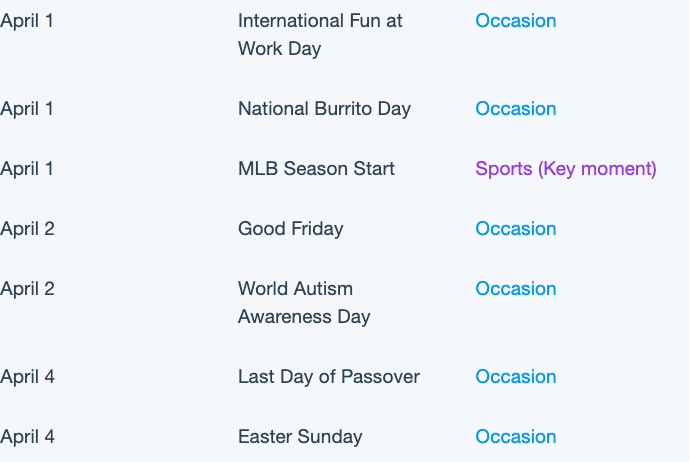
Task: Open the Occasion link for Last Day of Passover
Action: [x=516, y=377]
